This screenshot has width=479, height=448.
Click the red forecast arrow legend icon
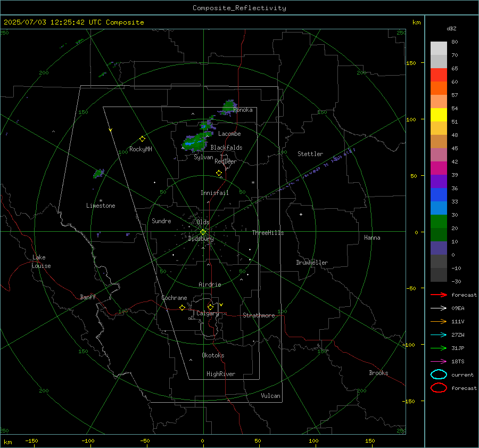click(439, 295)
